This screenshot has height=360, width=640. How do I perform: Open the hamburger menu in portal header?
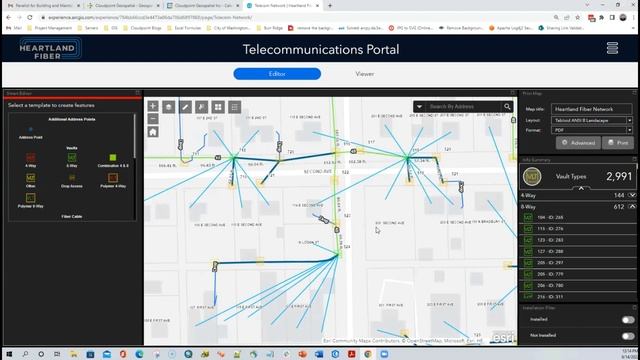612,48
